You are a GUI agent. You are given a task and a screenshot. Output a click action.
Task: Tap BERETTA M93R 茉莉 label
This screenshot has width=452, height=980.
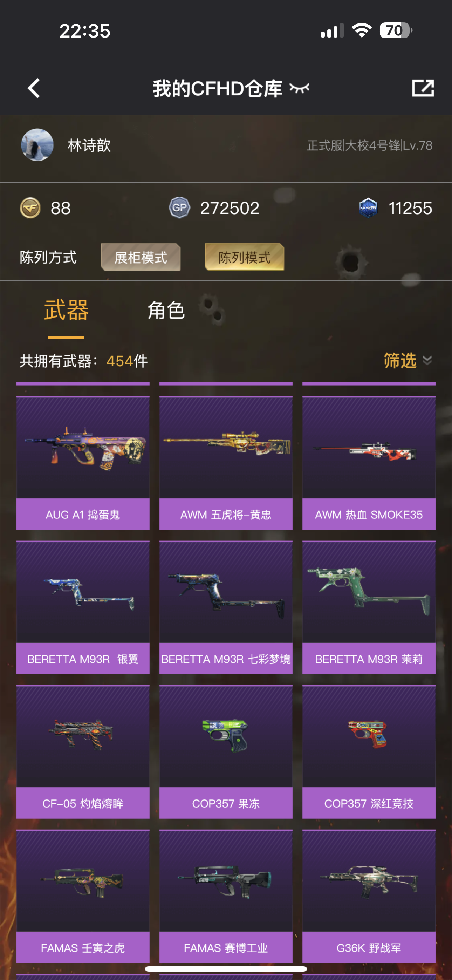click(x=369, y=659)
